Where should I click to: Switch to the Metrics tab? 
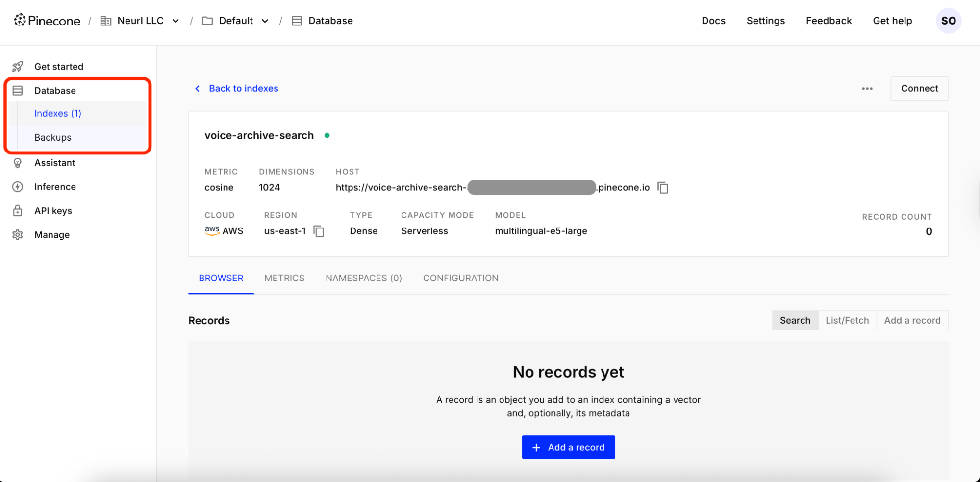point(284,279)
